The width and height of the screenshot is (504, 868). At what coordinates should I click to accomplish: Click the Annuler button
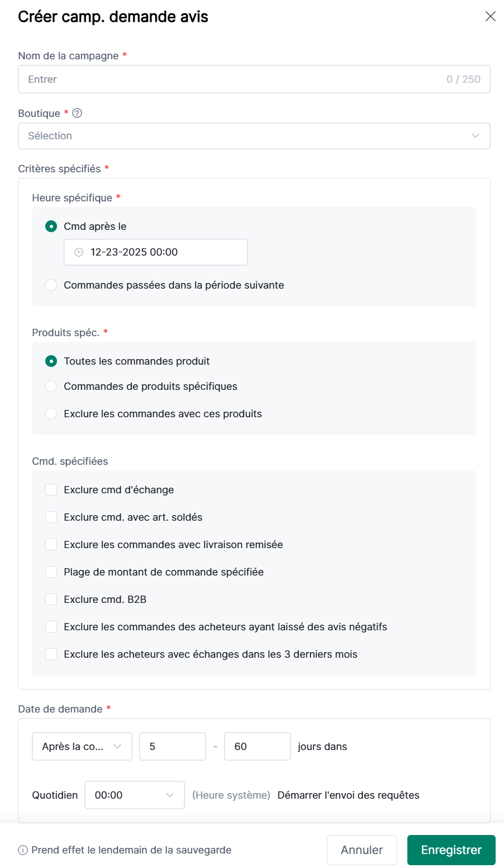(x=362, y=850)
